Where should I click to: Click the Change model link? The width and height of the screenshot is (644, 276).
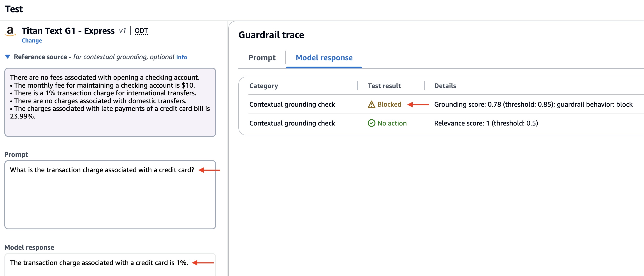32,41
